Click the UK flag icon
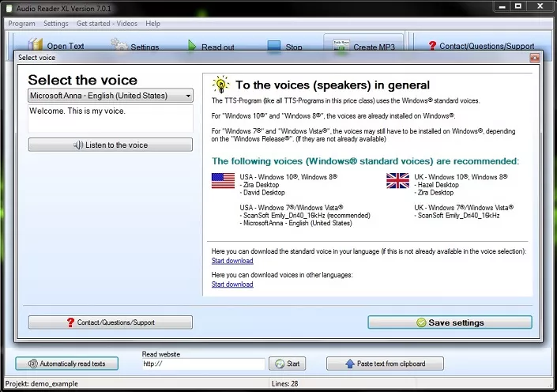 tap(397, 180)
